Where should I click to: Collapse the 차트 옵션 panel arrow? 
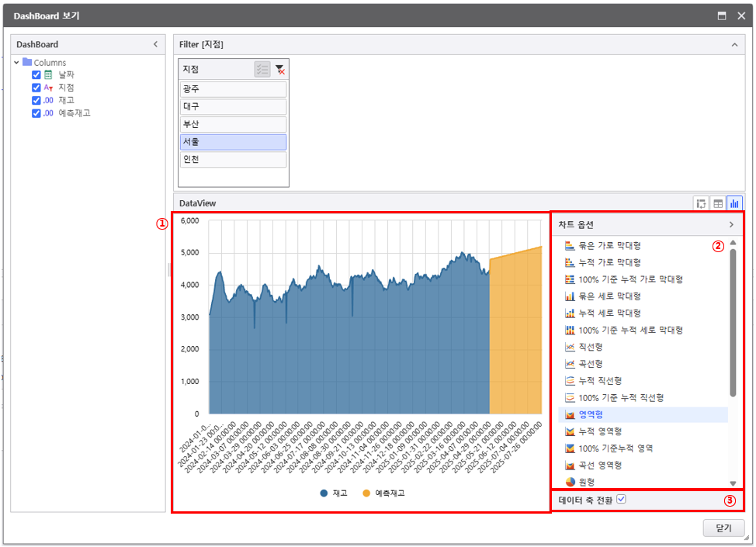[730, 225]
